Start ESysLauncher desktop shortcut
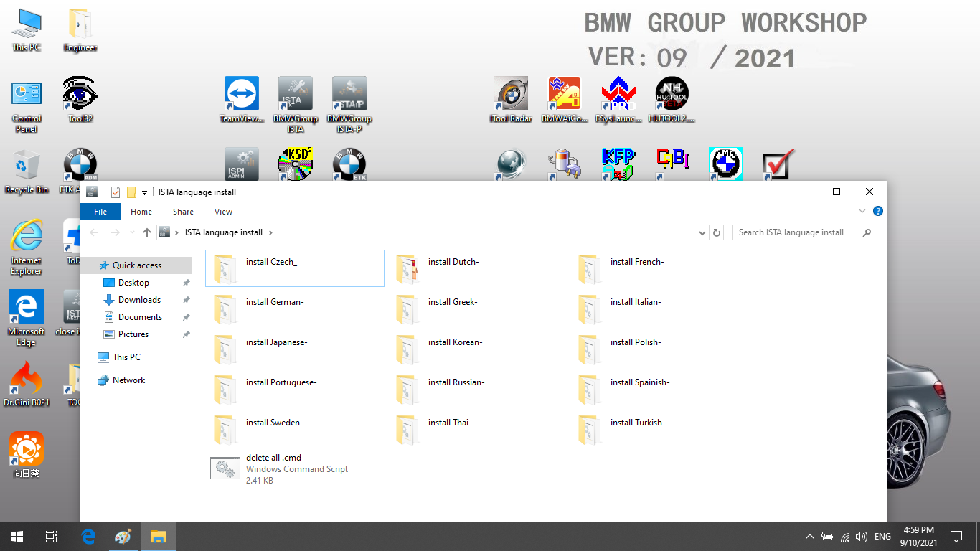Screen dimensions: 980x551 [x=618, y=100]
